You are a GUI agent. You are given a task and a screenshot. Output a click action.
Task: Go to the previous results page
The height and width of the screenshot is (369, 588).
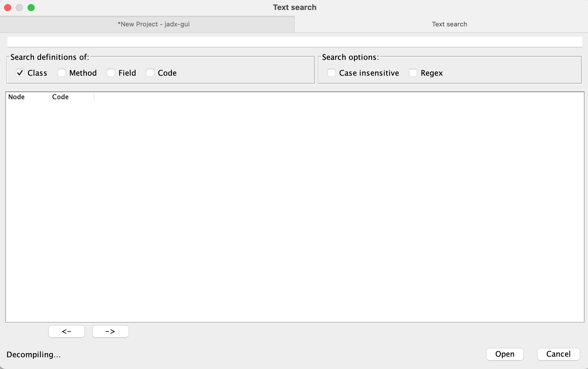pos(66,331)
